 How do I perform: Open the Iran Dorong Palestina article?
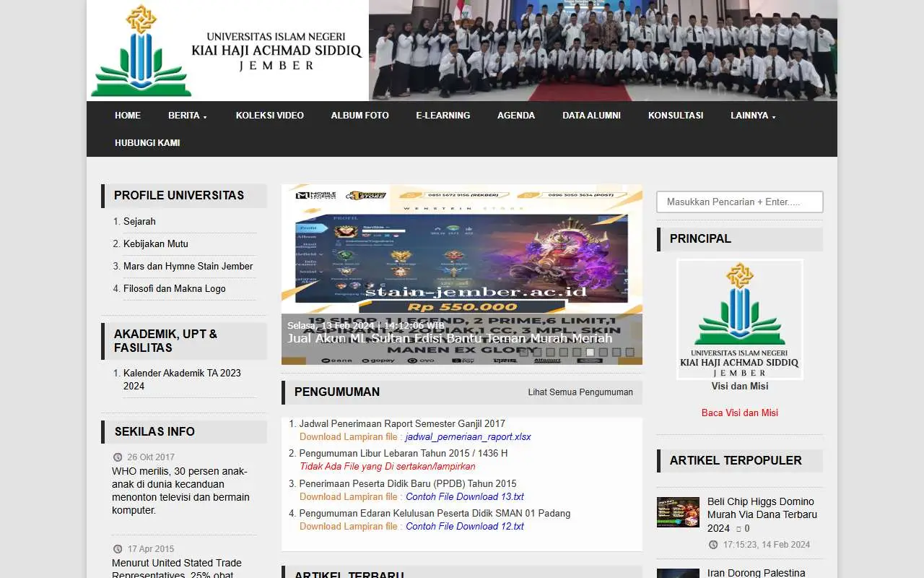pos(756,573)
